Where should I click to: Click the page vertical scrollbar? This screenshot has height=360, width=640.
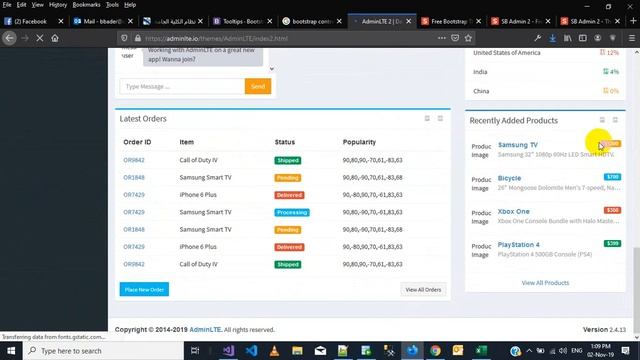(636, 290)
